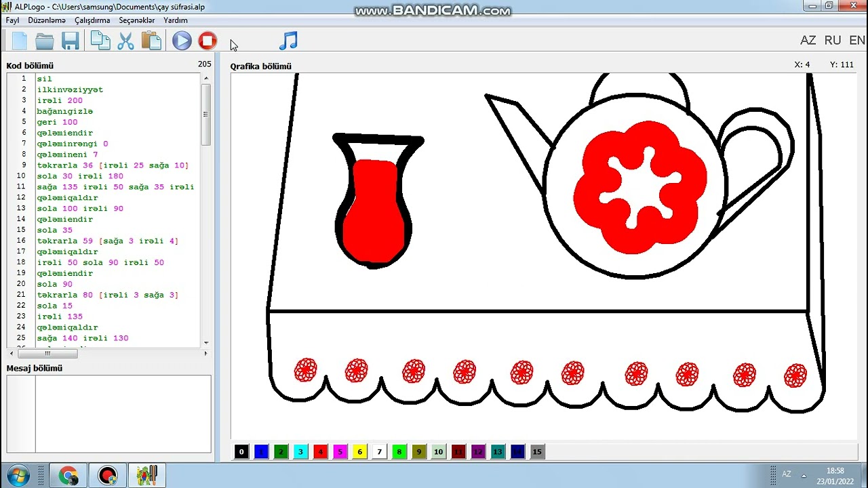
Task: Select gray color swatch 15
Action: pyautogui.click(x=537, y=451)
